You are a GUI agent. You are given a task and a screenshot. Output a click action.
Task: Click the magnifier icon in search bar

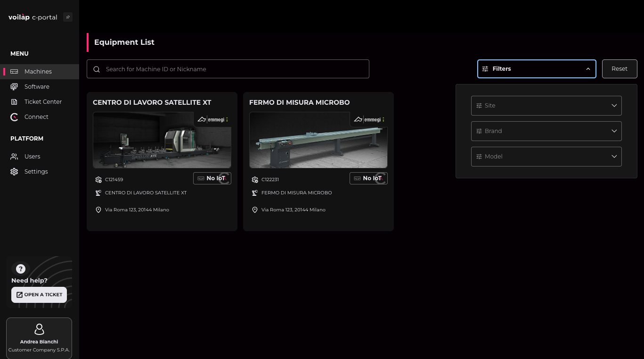(x=97, y=69)
